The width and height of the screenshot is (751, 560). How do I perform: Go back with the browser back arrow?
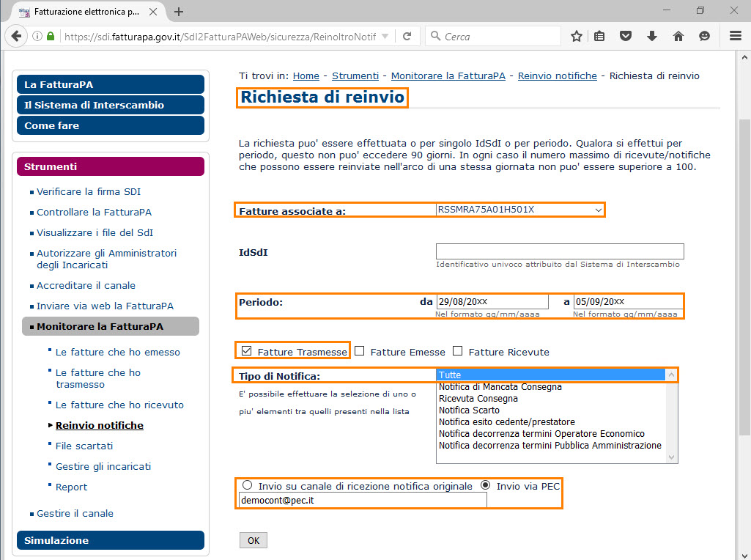[x=16, y=36]
